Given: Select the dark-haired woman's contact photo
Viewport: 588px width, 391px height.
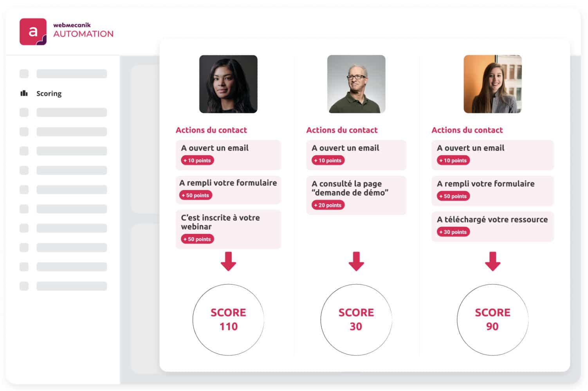Looking at the screenshot, I should click(x=228, y=84).
